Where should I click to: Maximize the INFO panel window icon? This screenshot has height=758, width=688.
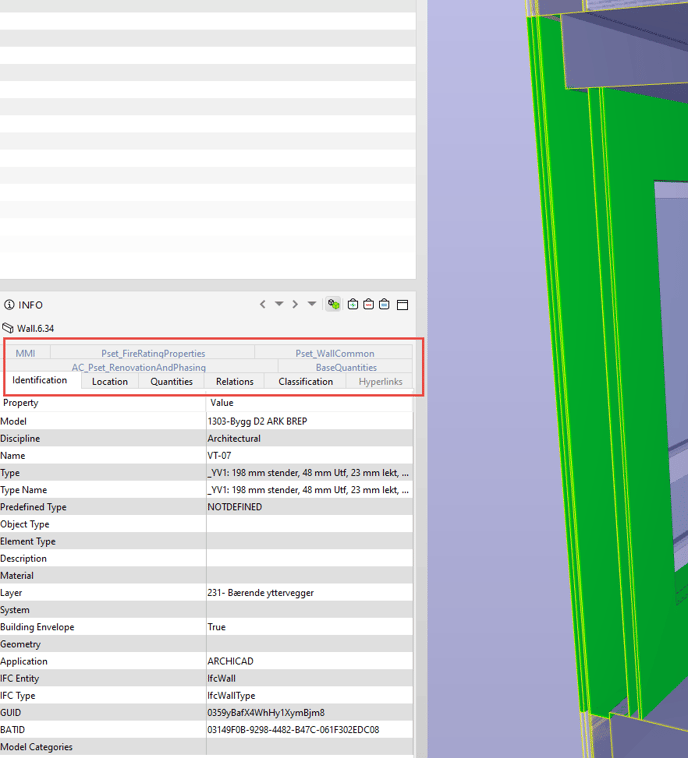[402, 305]
